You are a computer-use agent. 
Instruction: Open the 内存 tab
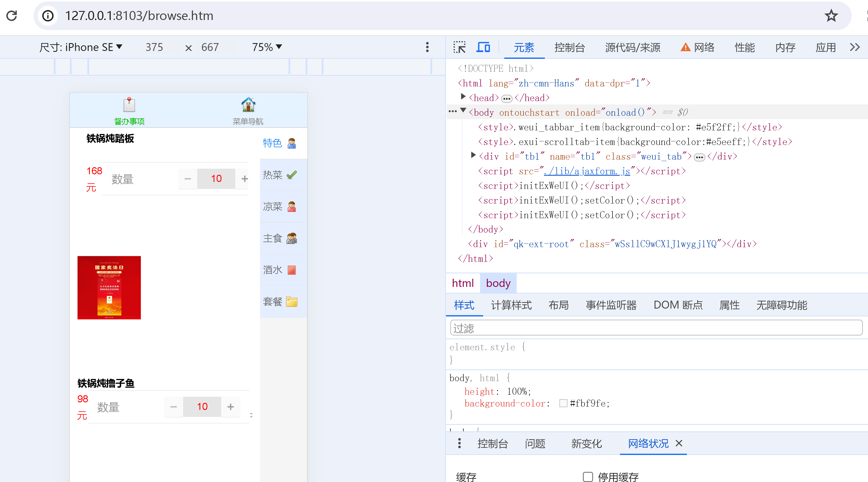click(x=785, y=48)
